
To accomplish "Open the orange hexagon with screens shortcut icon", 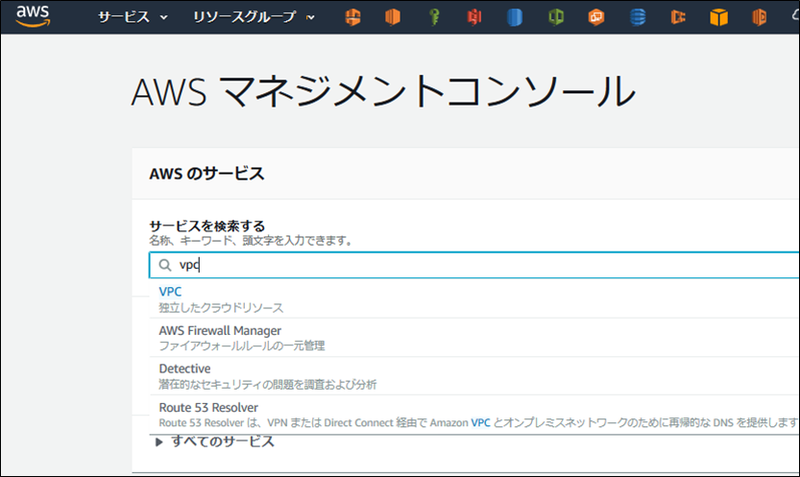I will [596, 17].
